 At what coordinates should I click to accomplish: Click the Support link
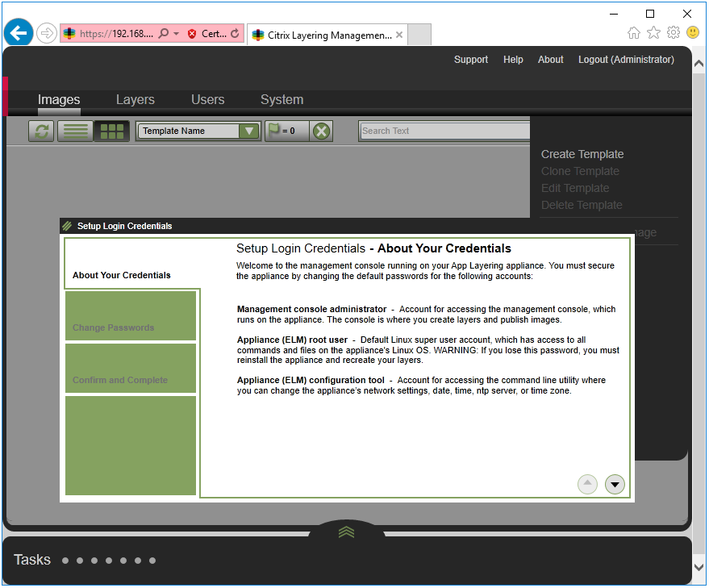tap(471, 59)
